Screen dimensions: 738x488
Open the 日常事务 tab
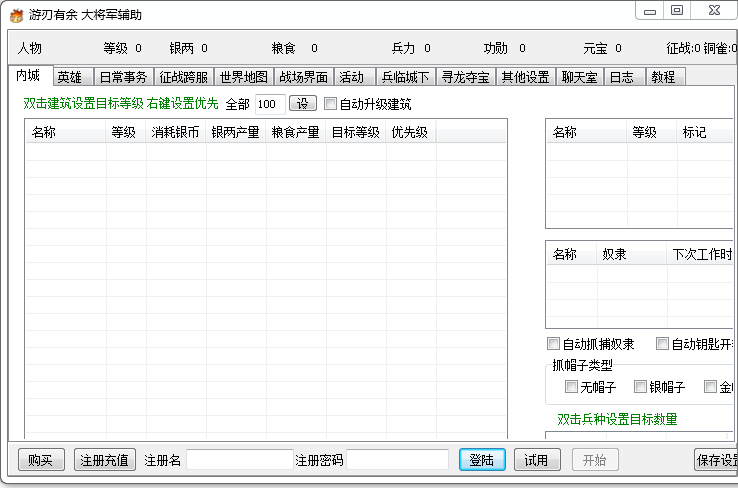tap(124, 77)
